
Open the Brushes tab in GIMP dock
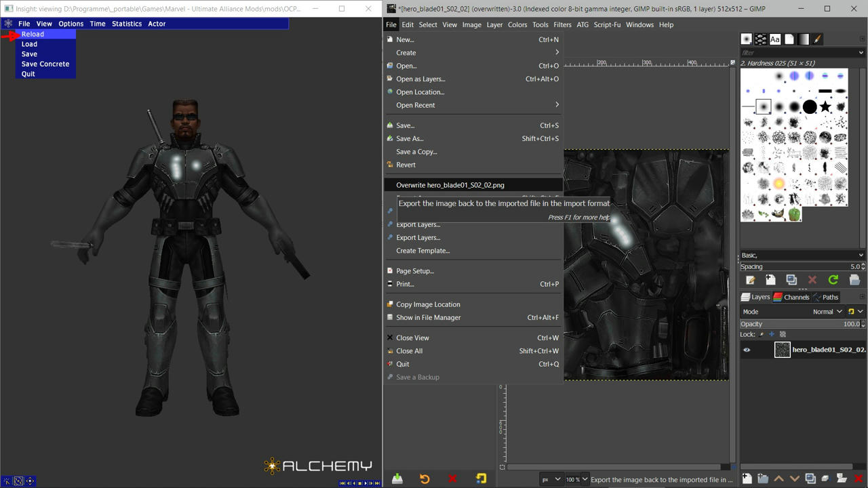point(747,39)
